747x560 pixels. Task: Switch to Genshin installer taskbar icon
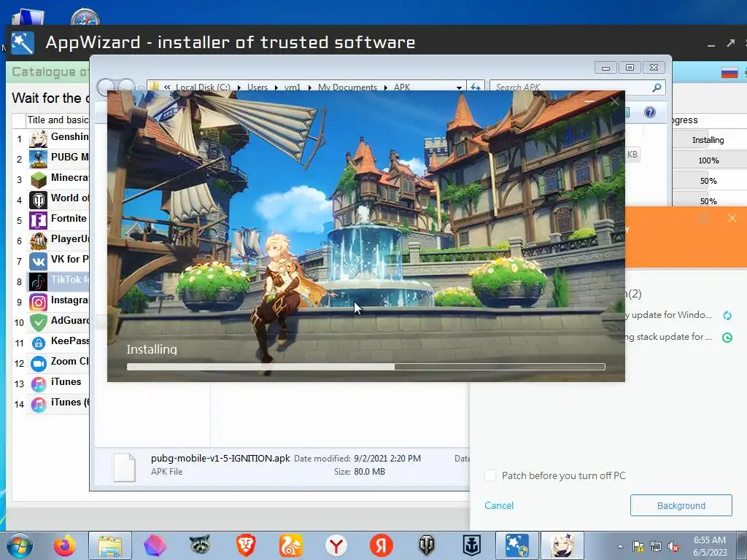[x=562, y=545]
